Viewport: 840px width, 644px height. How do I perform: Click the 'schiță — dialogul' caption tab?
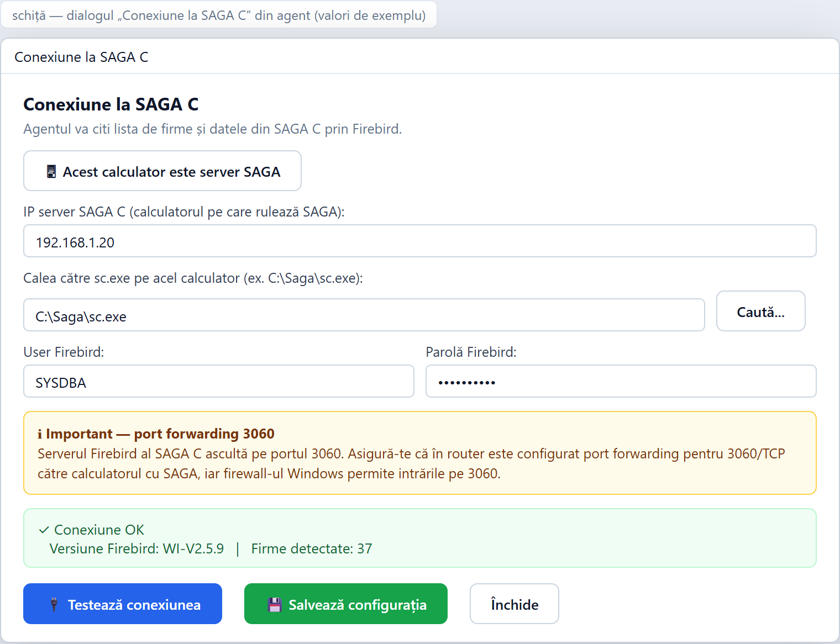point(219,15)
